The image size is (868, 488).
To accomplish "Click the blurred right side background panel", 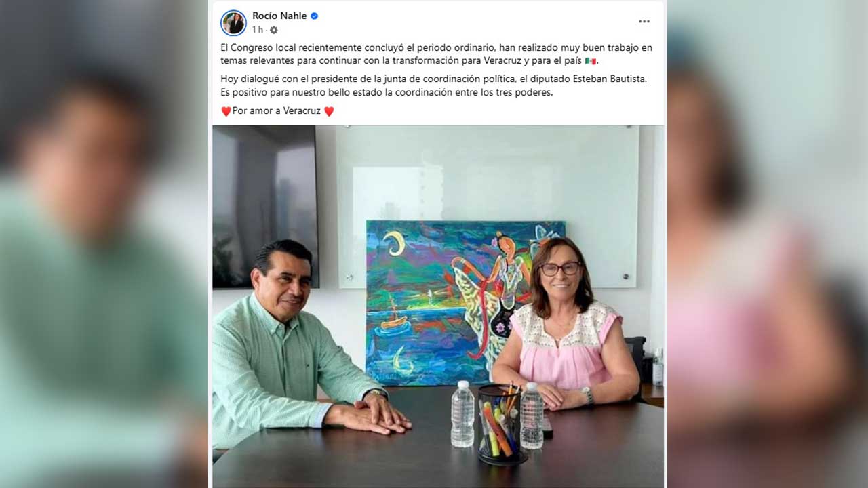I will (x=768, y=244).
